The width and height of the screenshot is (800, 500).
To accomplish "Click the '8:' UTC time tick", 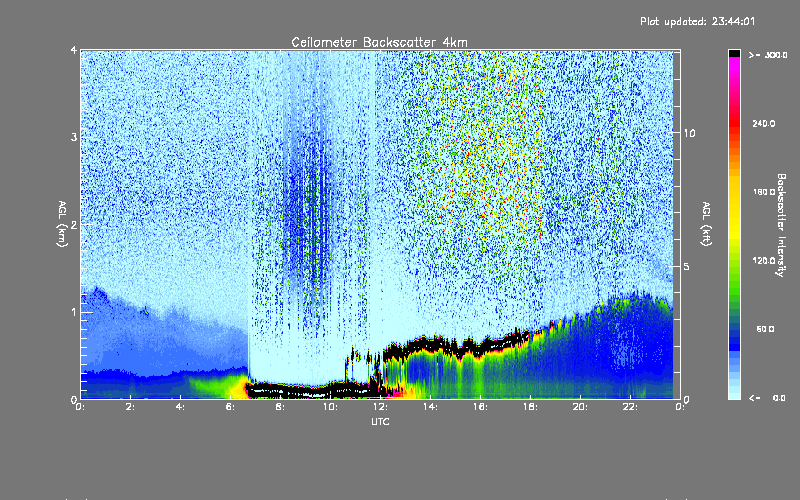I will 281,407.
